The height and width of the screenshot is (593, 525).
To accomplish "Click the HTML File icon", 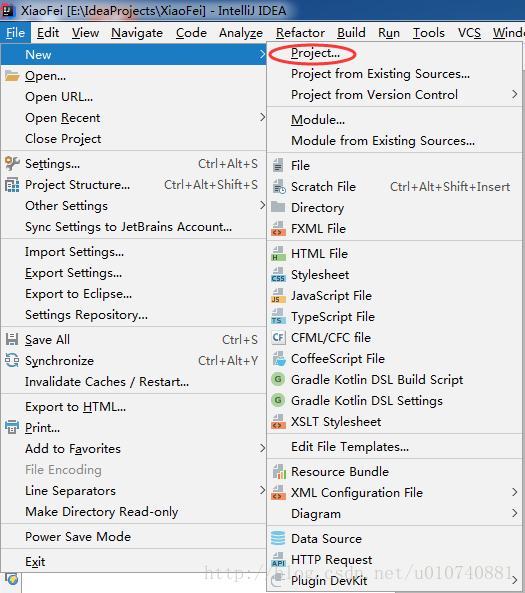I will coord(278,253).
